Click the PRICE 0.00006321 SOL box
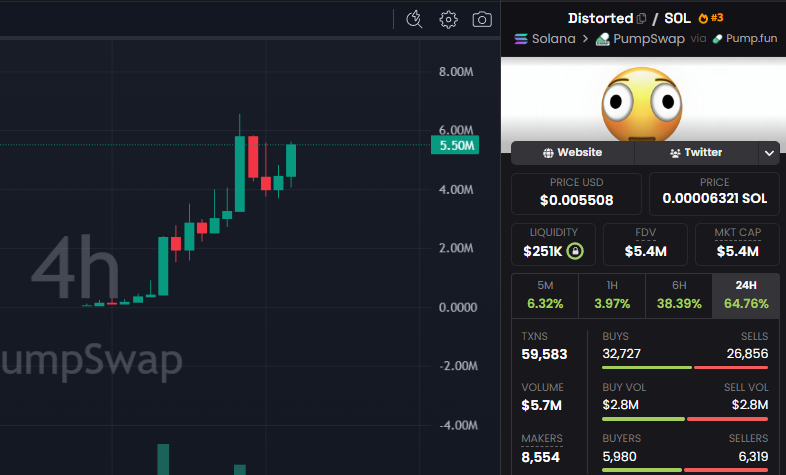The width and height of the screenshot is (786, 475). 714,194
